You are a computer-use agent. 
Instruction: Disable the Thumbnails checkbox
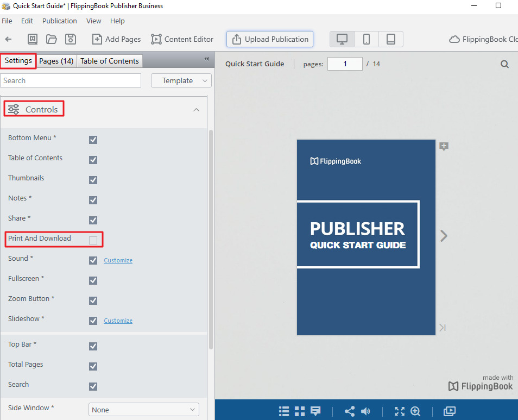tap(93, 180)
